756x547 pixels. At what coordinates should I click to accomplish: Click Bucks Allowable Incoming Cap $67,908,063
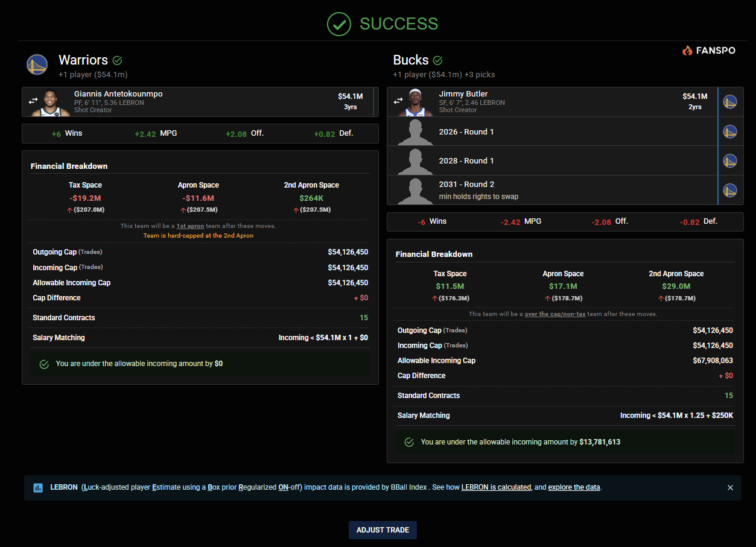[x=713, y=361]
